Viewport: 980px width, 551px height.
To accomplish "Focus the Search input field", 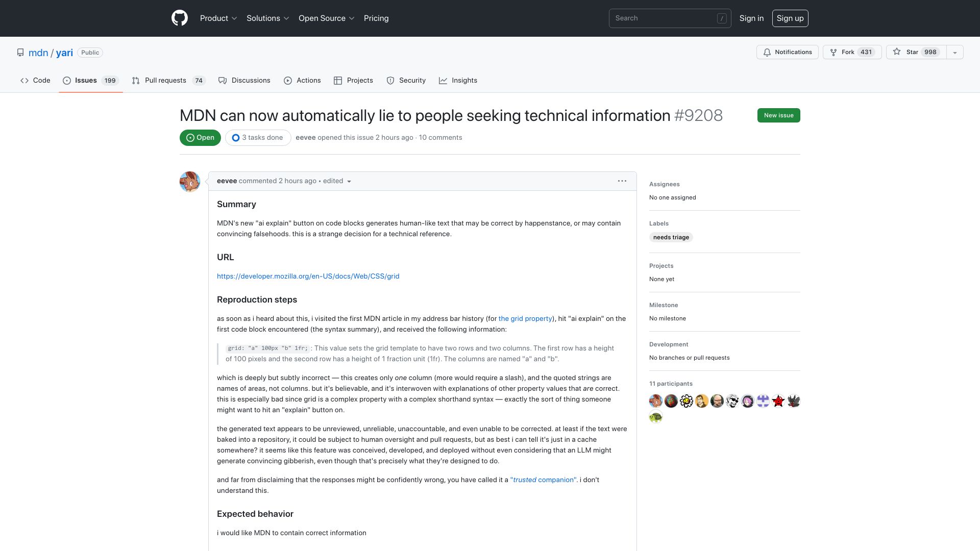I will [670, 18].
